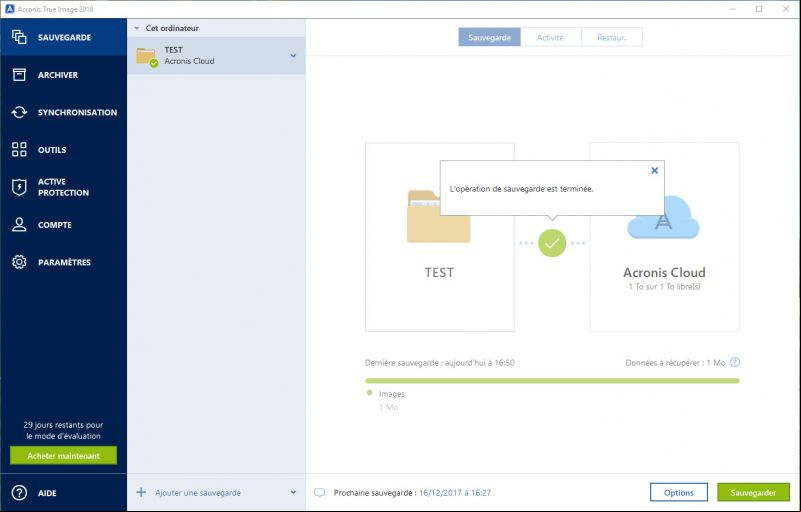
Task: Open the Paramètres gear icon
Action: [19, 262]
